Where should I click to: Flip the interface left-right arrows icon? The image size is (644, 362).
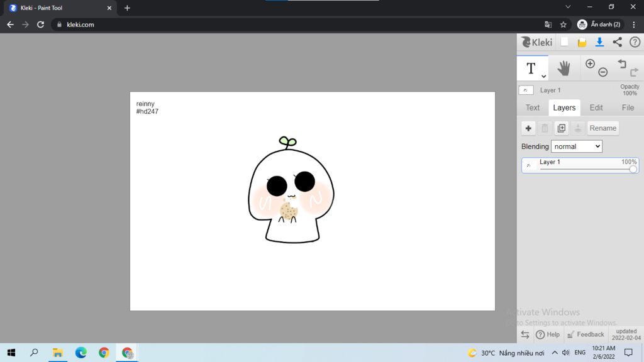(x=525, y=334)
